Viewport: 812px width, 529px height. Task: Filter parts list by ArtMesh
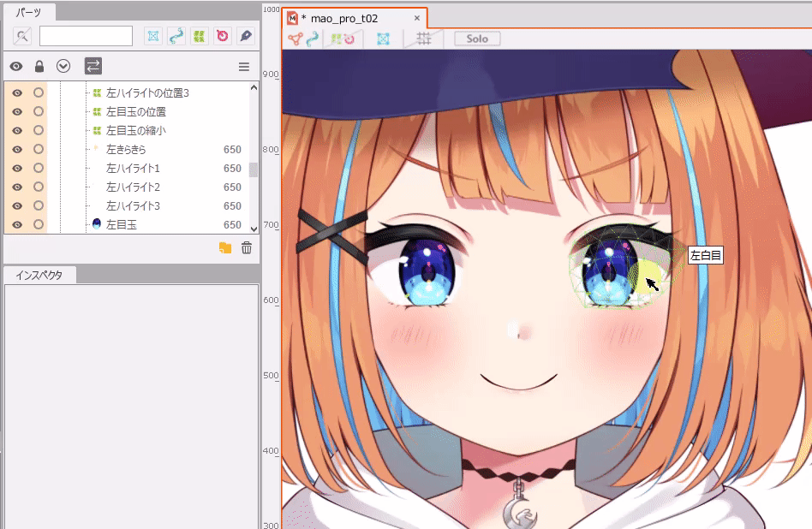pyautogui.click(x=152, y=36)
